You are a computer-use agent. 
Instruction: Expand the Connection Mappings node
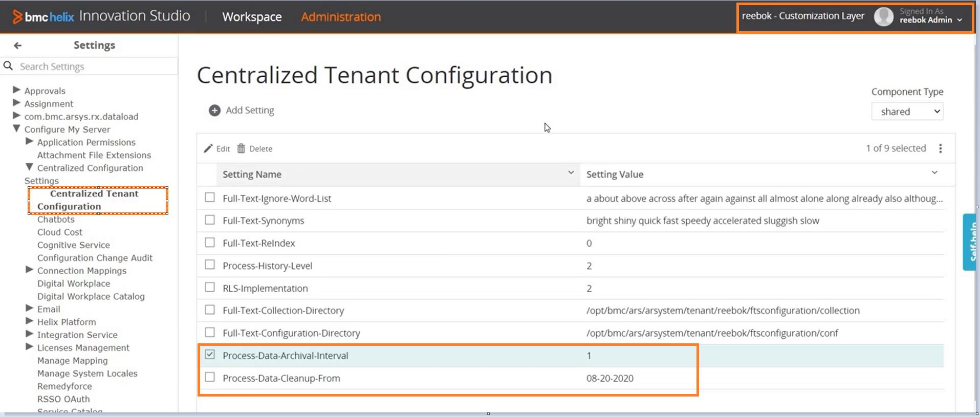pos(29,270)
